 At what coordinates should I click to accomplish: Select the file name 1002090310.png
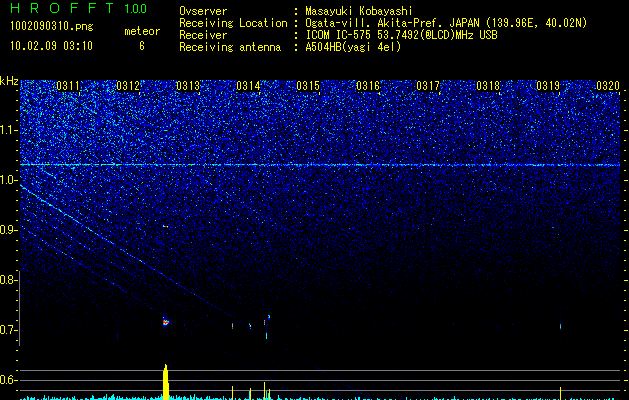tap(52, 26)
